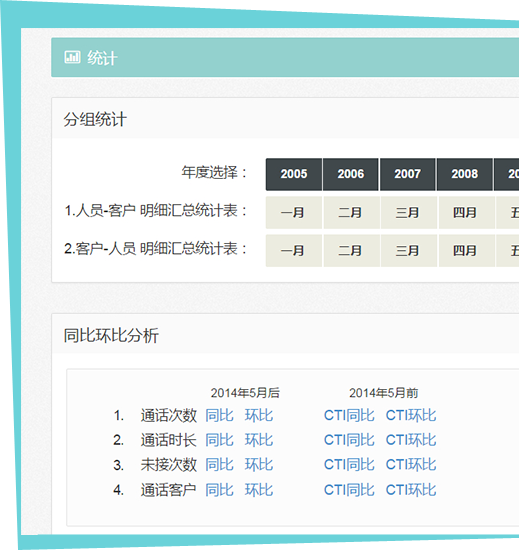Click the 分组统计 panel heading
The image size is (519, 550).
(x=95, y=119)
